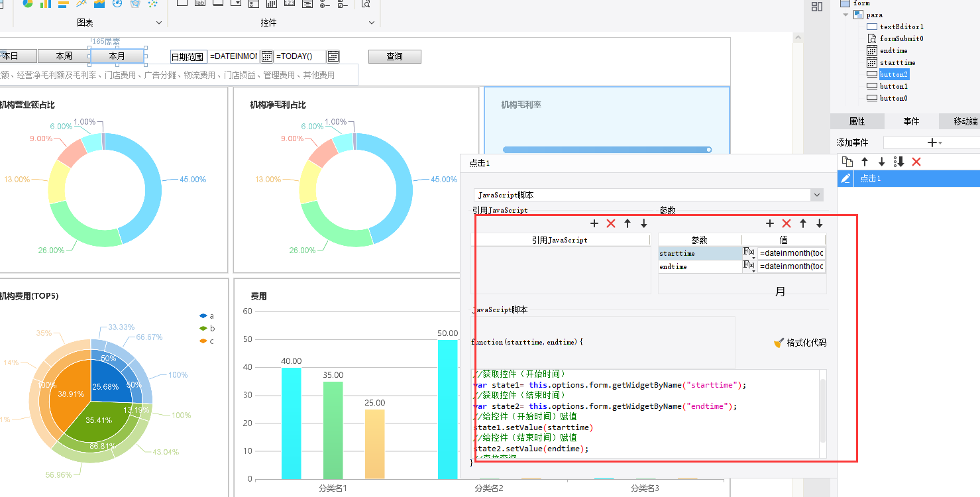This screenshot has width=980, height=497.
Task: Insert a date calendar widget from controls
Action: 272,4
